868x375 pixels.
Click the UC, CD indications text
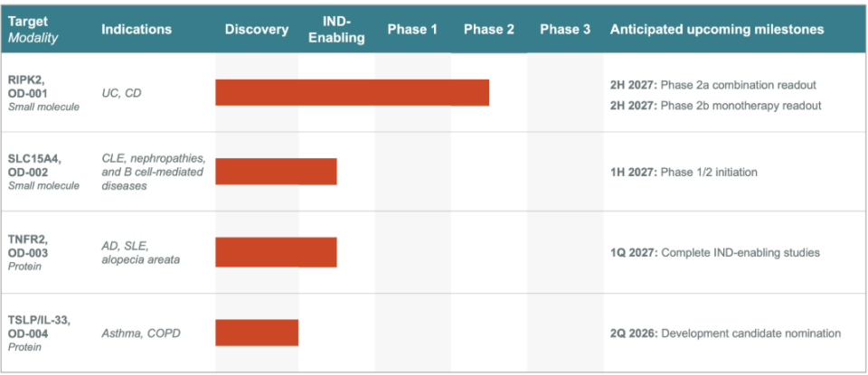tap(121, 93)
